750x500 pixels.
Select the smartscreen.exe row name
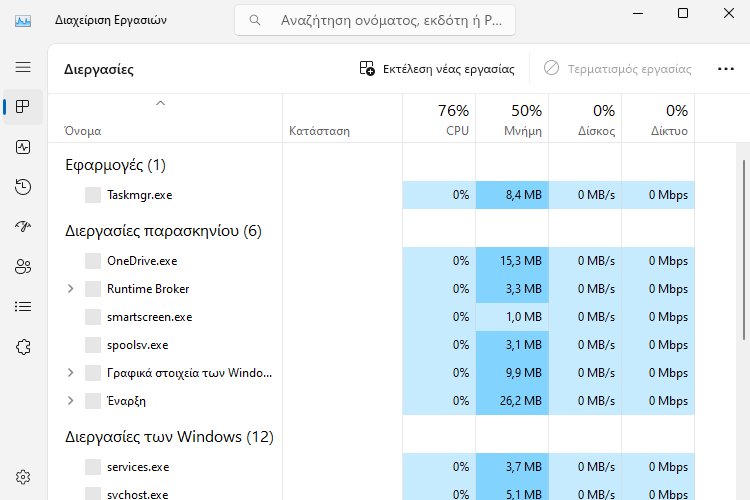point(150,317)
